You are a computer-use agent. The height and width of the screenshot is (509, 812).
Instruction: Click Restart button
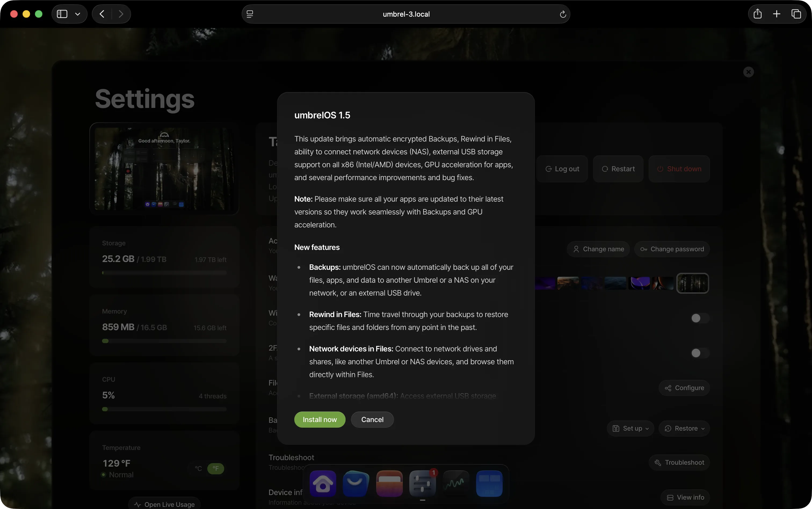pyautogui.click(x=618, y=169)
